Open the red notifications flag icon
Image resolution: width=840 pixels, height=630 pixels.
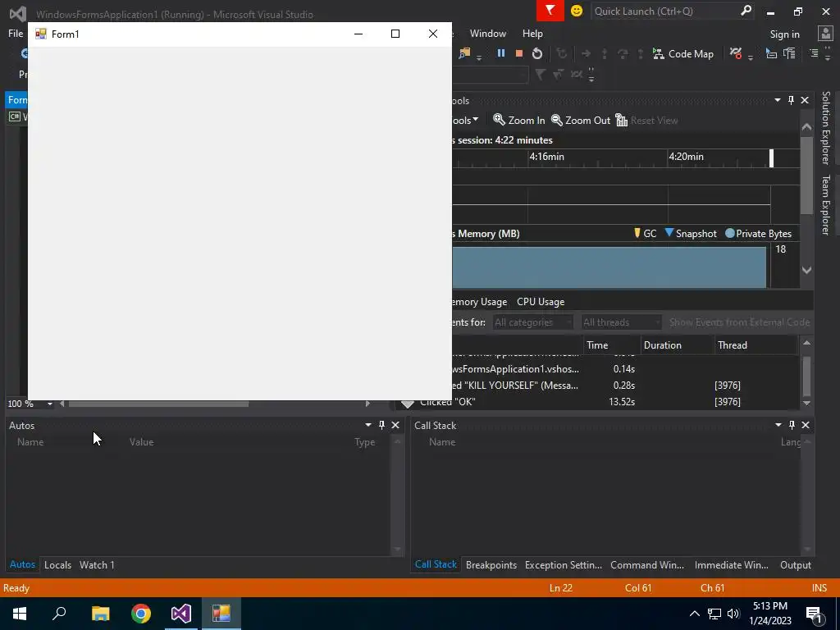pyautogui.click(x=550, y=11)
